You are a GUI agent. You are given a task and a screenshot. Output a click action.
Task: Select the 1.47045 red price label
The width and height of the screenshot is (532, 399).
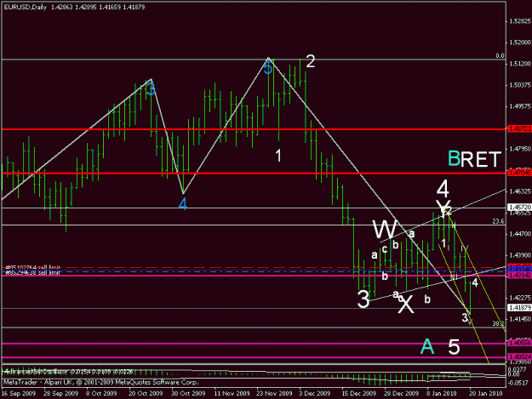click(x=520, y=173)
